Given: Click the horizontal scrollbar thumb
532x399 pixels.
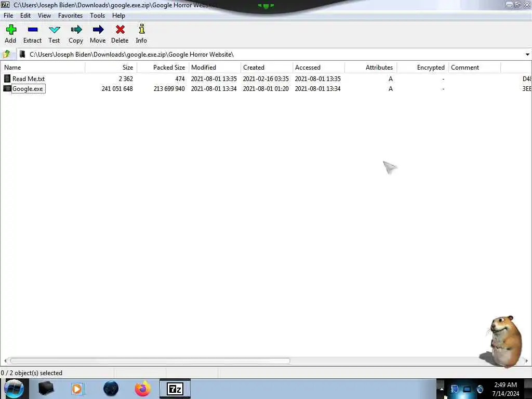Looking at the screenshot, I should [150, 361].
